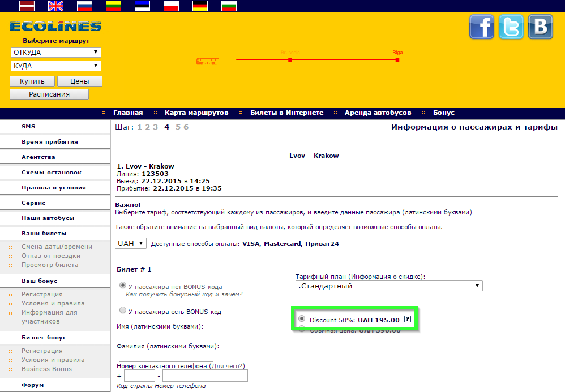Click Условия и правила under Бизнес бонус

pos(53,360)
